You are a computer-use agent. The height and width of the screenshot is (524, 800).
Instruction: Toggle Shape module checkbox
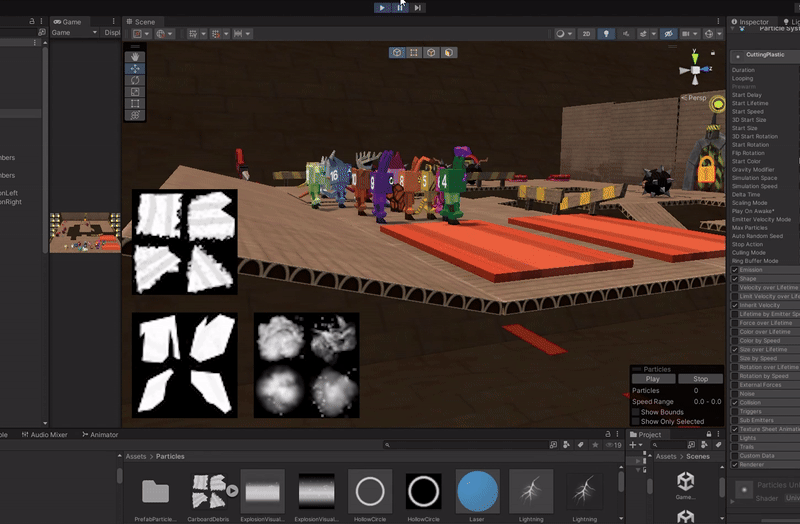pos(735,279)
